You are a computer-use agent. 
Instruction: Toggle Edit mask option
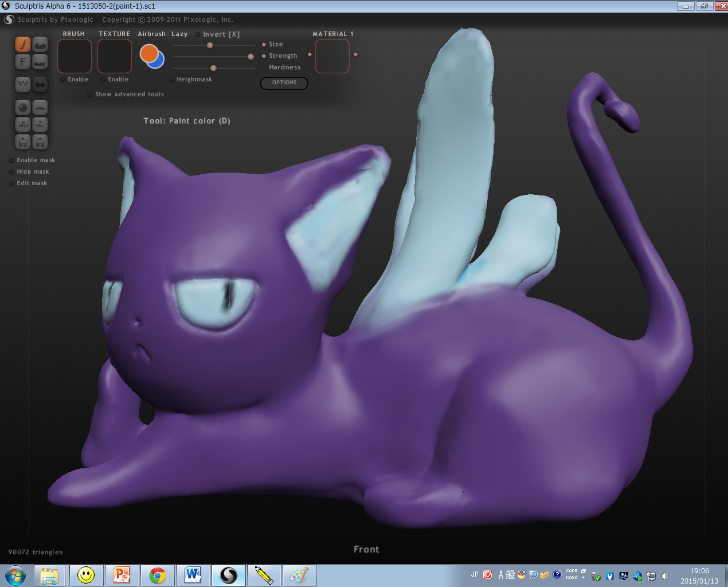pyautogui.click(x=28, y=183)
